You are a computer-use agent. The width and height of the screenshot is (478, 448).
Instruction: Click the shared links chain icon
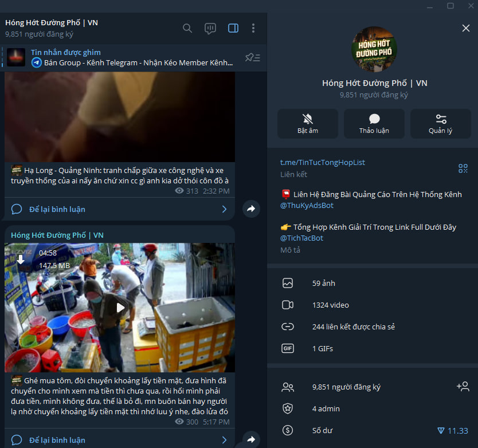pos(288,327)
